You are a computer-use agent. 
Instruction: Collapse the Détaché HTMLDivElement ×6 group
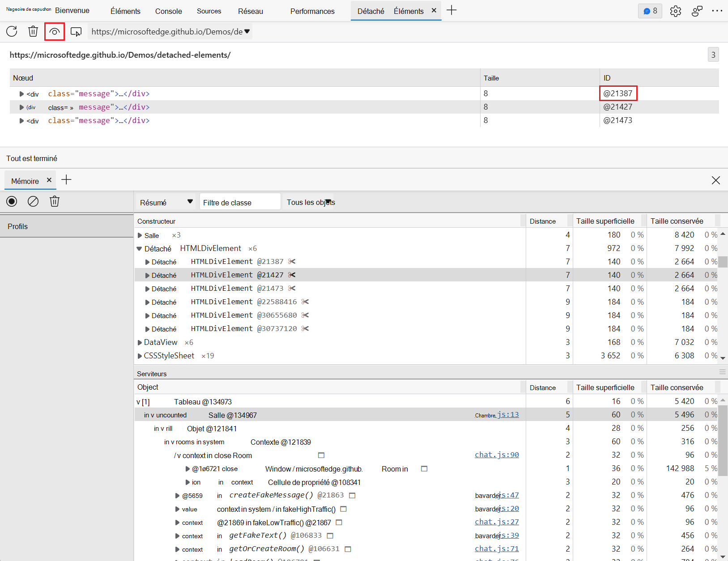point(139,249)
